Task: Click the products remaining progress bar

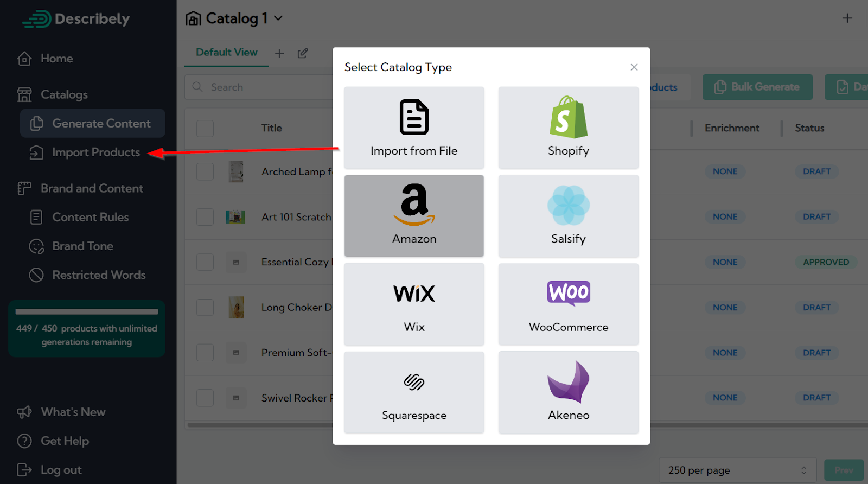Action: coord(87,312)
